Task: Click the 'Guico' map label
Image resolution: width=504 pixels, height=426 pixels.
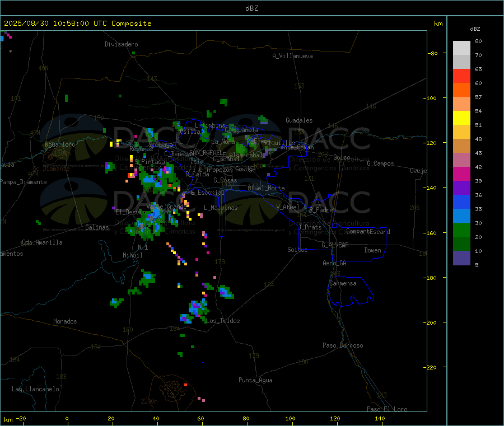Action: pyautogui.click(x=342, y=157)
